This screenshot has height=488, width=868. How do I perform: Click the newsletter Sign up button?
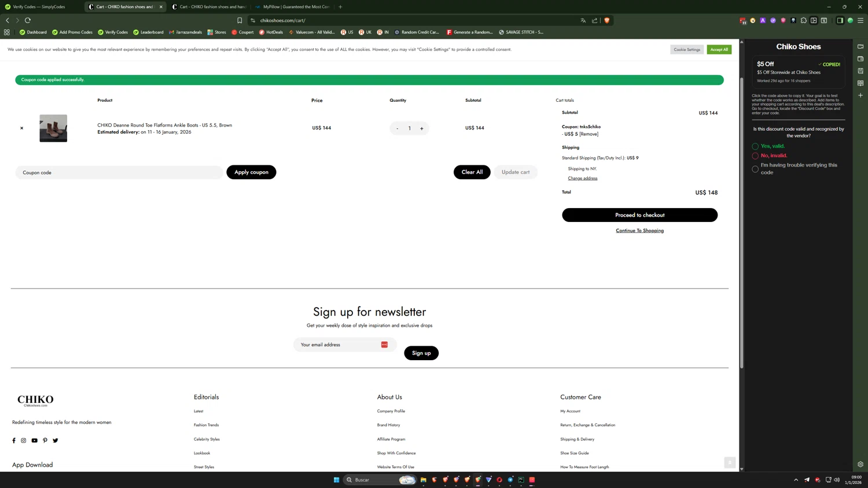pos(421,353)
